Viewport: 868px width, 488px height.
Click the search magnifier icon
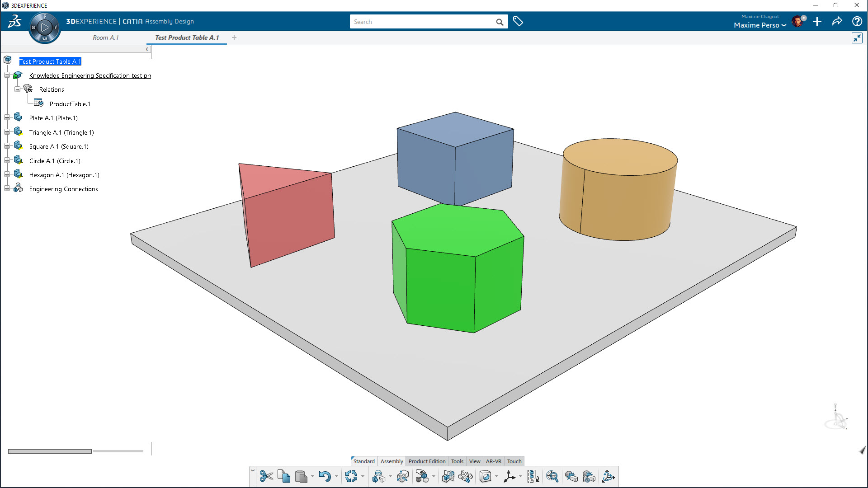[x=500, y=22]
